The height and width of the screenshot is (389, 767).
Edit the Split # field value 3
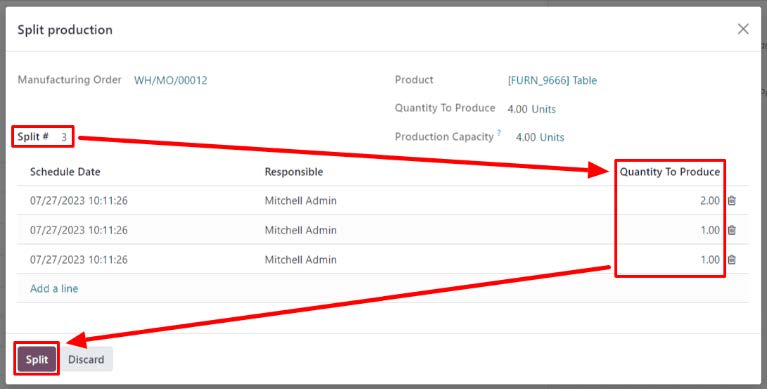point(64,137)
